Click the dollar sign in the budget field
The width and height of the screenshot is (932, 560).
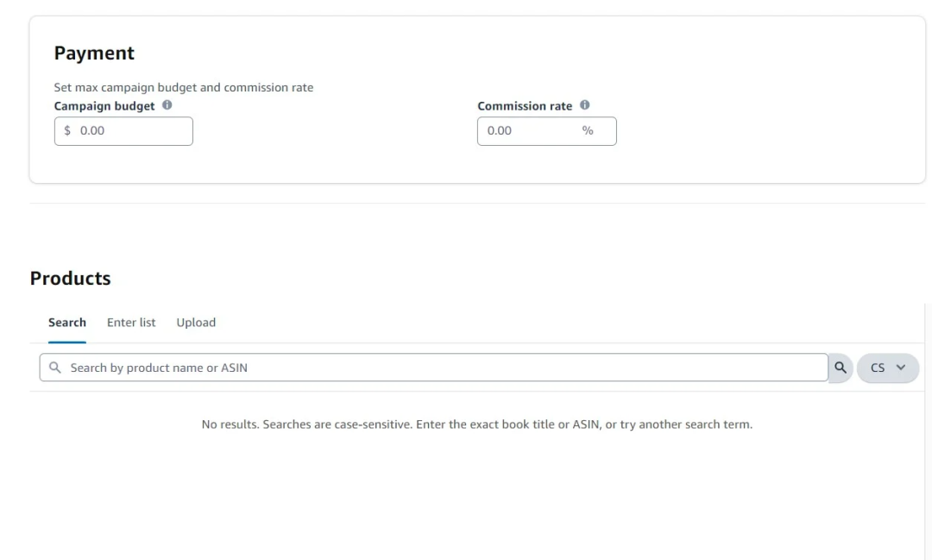point(67,131)
